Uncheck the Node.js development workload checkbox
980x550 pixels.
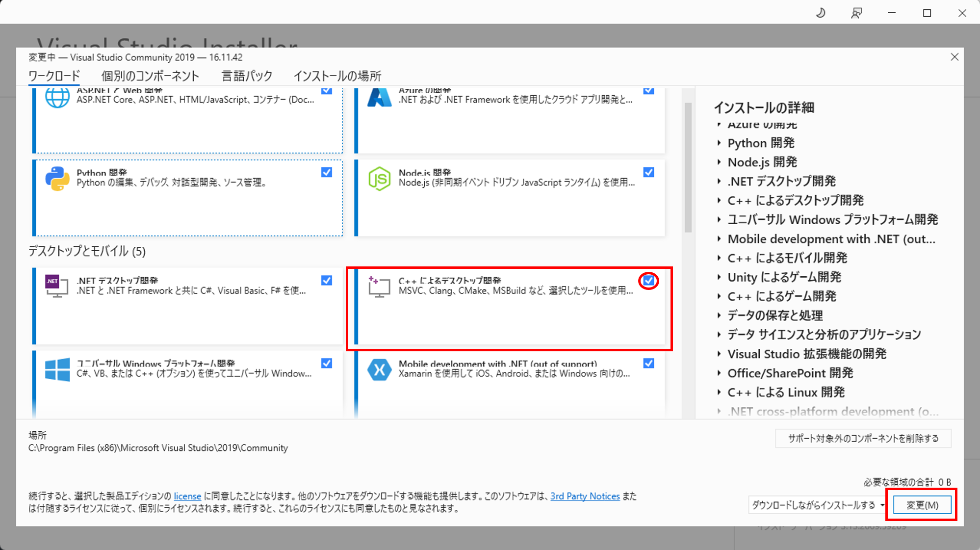(648, 172)
